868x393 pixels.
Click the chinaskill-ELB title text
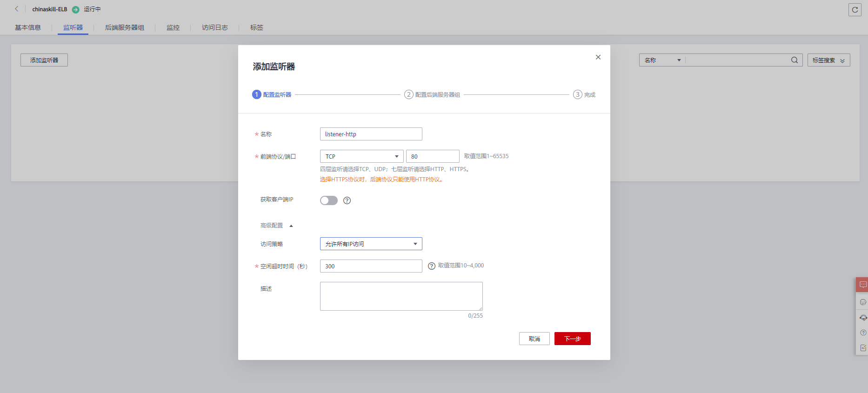pos(50,9)
